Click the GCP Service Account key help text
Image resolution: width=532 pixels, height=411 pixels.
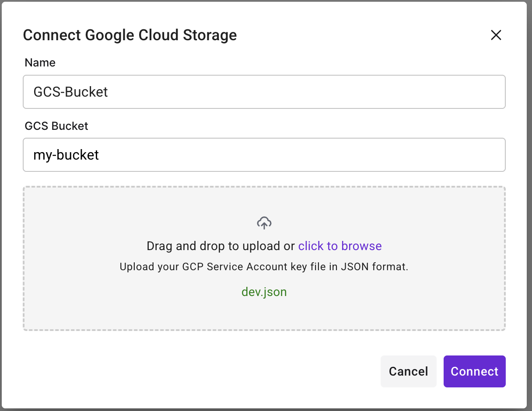click(264, 267)
